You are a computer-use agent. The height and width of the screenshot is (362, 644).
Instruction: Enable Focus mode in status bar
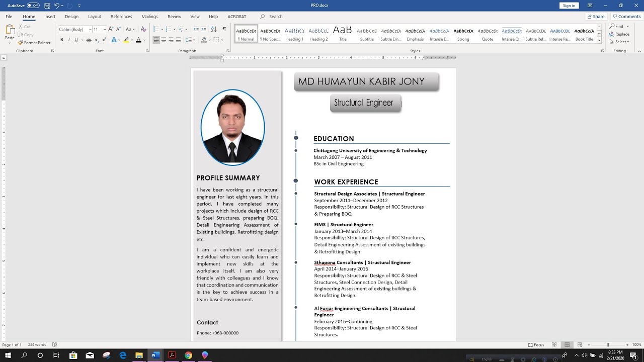[x=536, y=345]
